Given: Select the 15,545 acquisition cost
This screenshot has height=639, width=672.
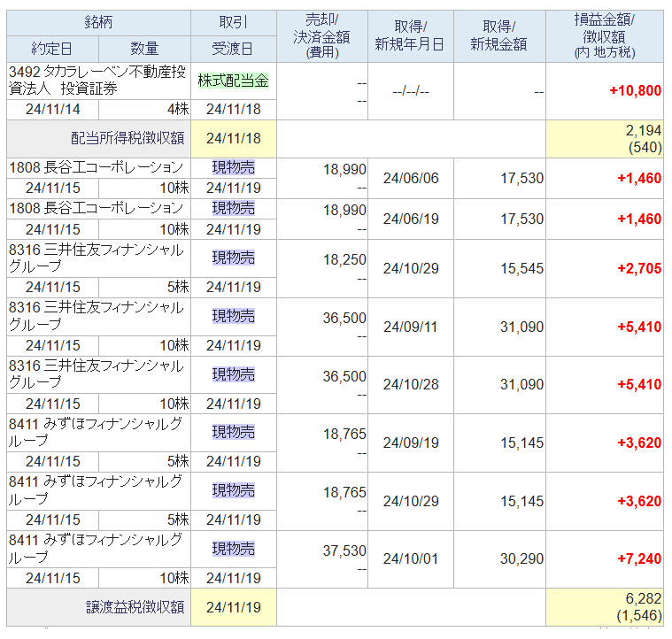Looking at the screenshot, I should point(522,268).
